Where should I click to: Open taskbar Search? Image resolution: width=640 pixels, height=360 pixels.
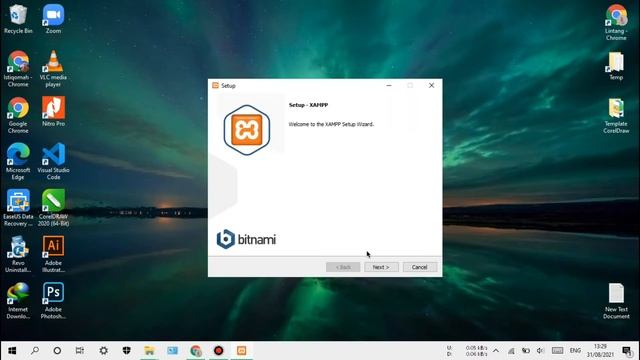(35, 351)
